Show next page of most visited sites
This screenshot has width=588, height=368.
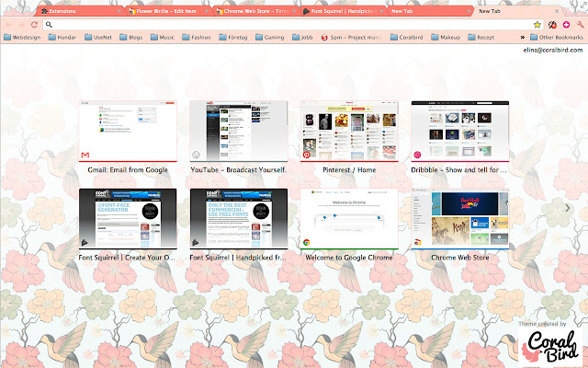click(x=568, y=208)
